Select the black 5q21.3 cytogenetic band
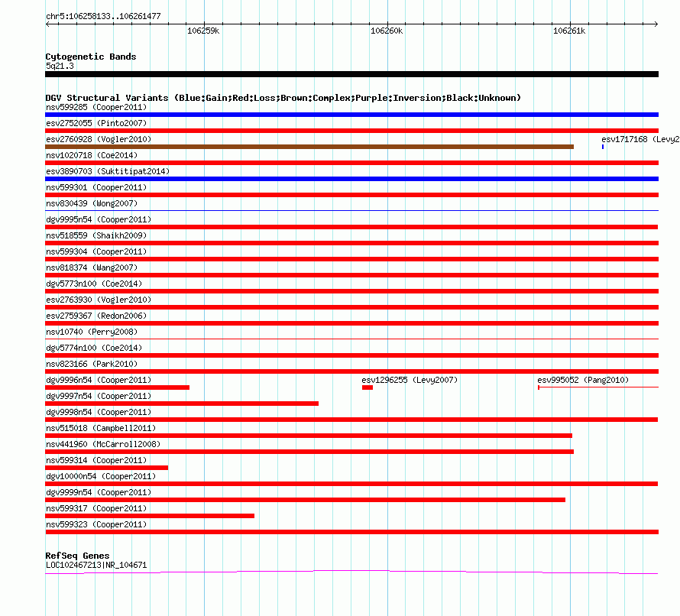Image resolution: width=680 pixels, height=616 pixels. (x=351, y=74)
